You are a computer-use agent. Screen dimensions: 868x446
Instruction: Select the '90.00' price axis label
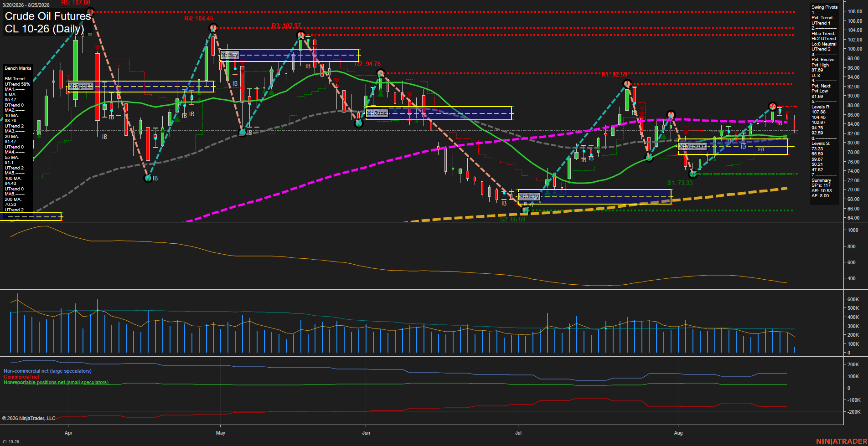854,96
